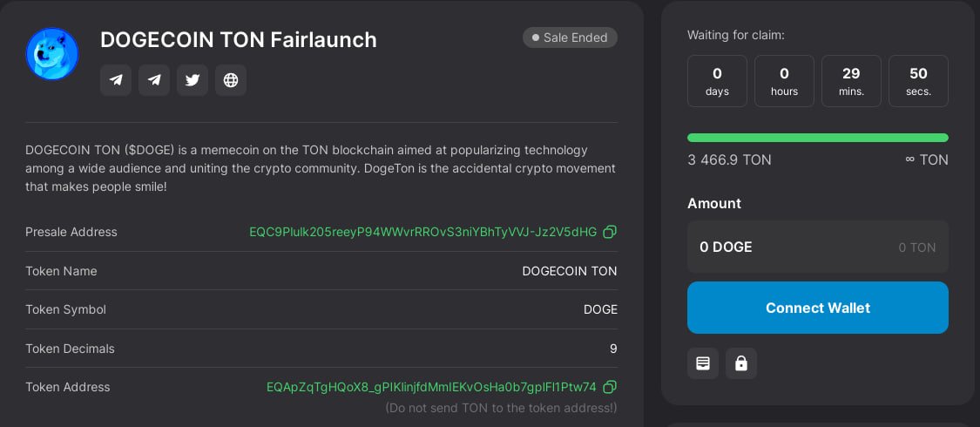Click the list icon below Connect Wallet
Image resolution: width=980 pixels, height=427 pixels.
click(703, 363)
